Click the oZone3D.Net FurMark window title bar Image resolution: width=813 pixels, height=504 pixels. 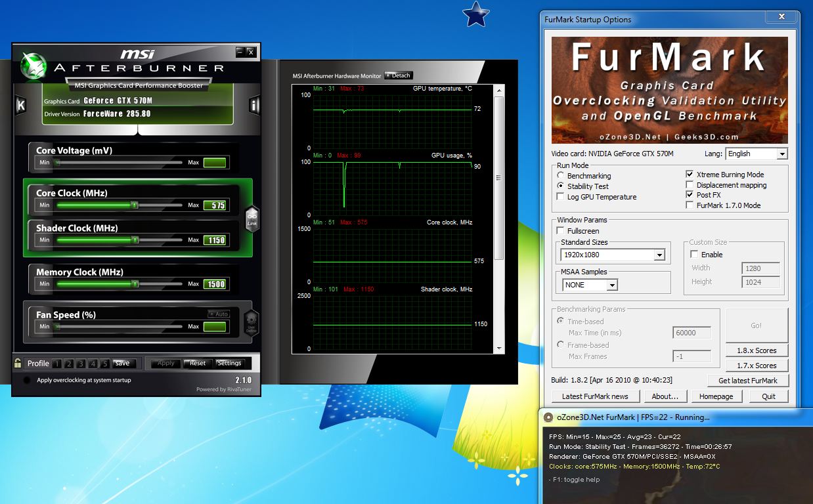[x=675, y=417]
